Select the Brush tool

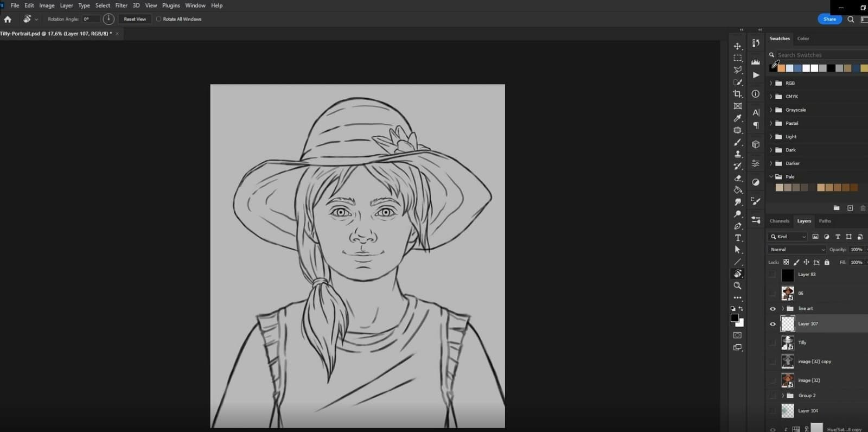coord(737,142)
